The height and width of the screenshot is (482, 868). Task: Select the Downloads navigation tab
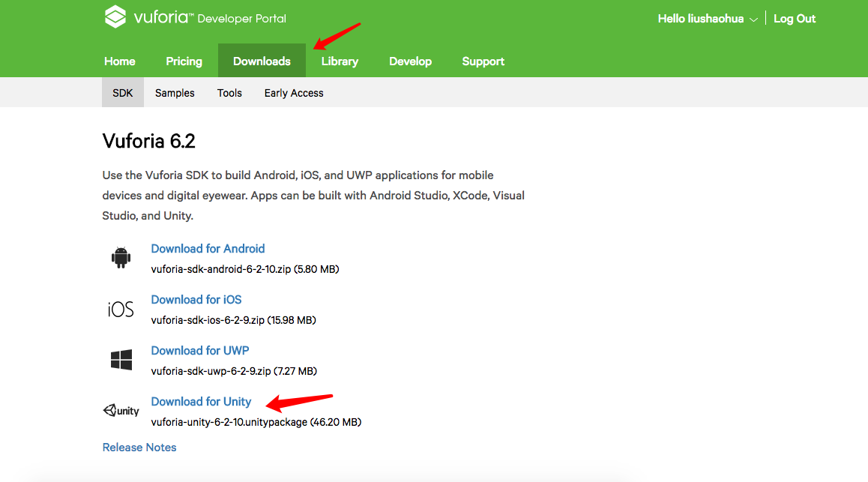(262, 61)
